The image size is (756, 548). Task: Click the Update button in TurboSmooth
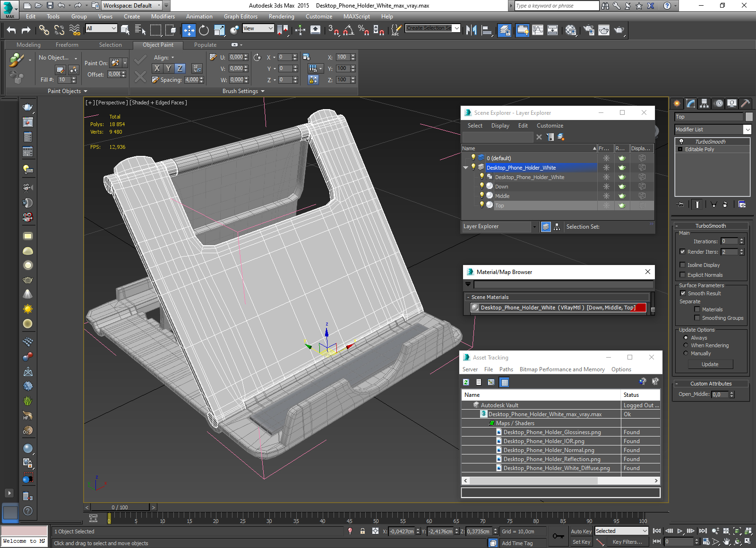click(710, 364)
